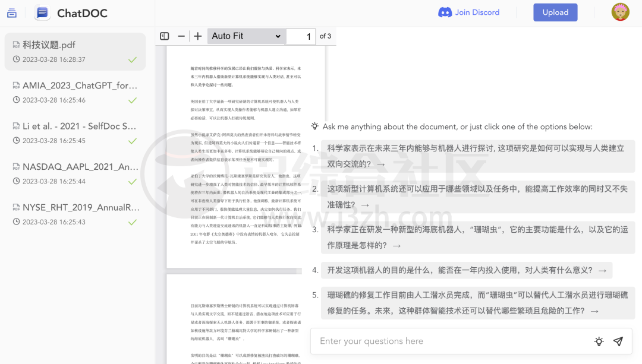The width and height of the screenshot is (642, 364).
Task: Click timestamp 2023-03-28 16:25:44
Action: click(54, 181)
